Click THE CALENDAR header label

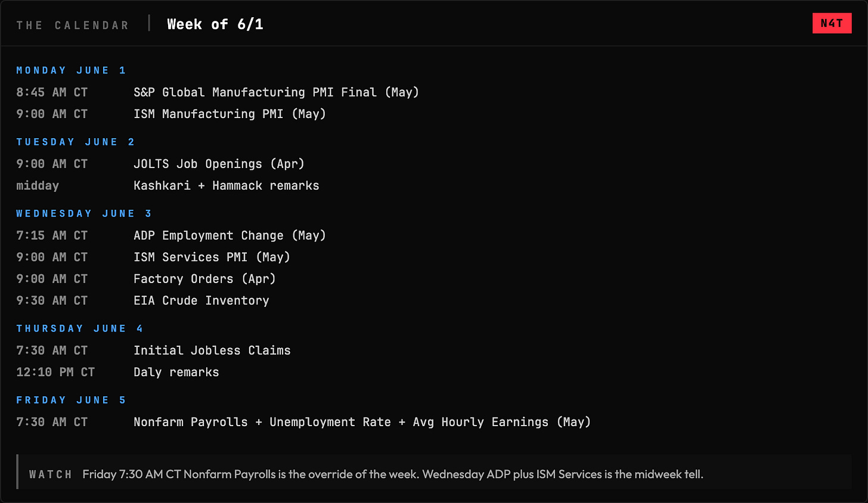[x=73, y=25]
